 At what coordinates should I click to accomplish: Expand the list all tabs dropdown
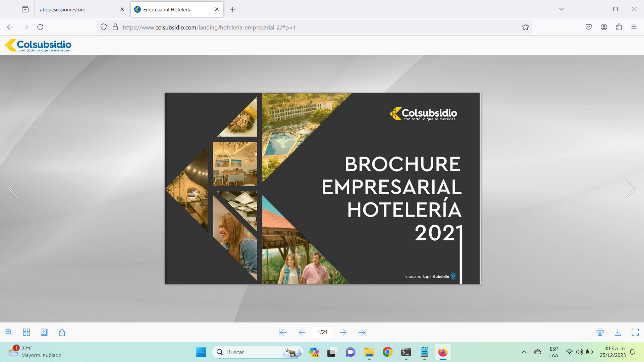(x=561, y=9)
